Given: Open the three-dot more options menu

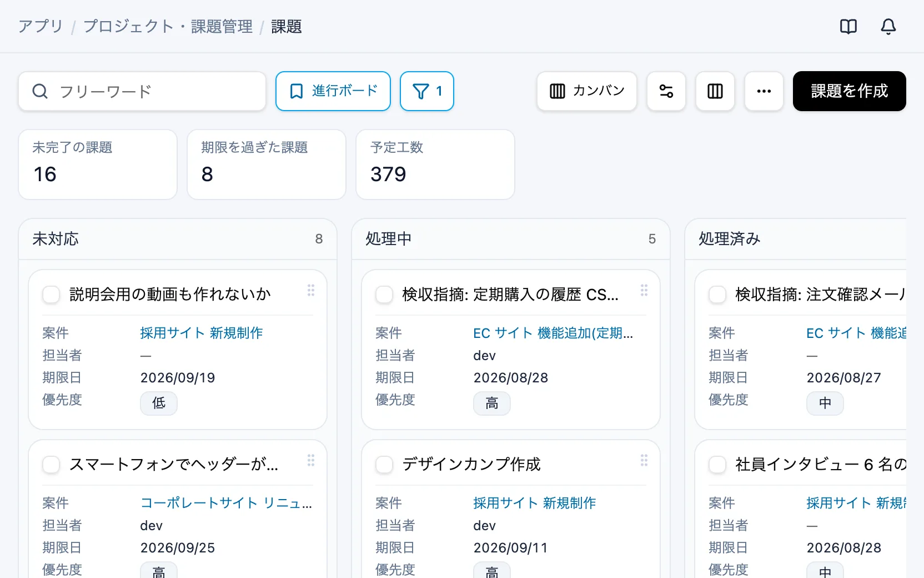Looking at the screenshot, I should coord(764,91).
